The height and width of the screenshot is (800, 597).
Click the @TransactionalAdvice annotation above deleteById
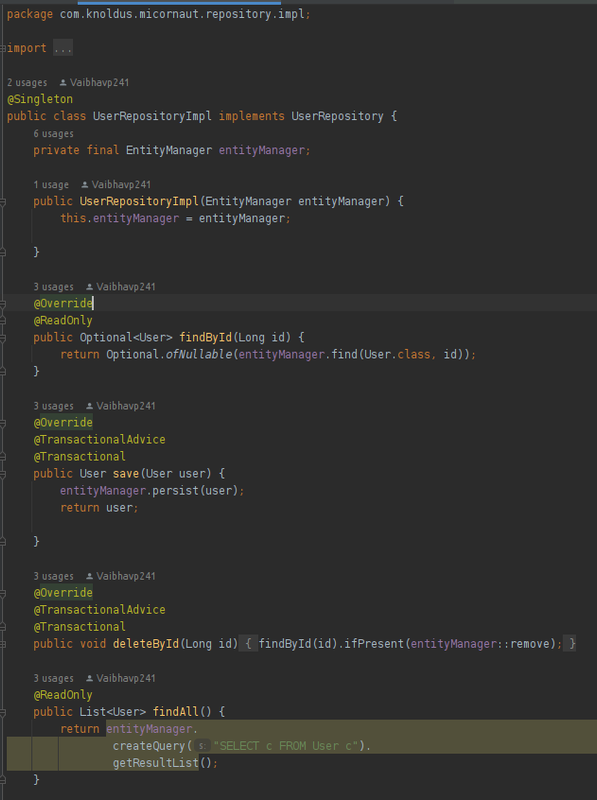coord(100,610)
